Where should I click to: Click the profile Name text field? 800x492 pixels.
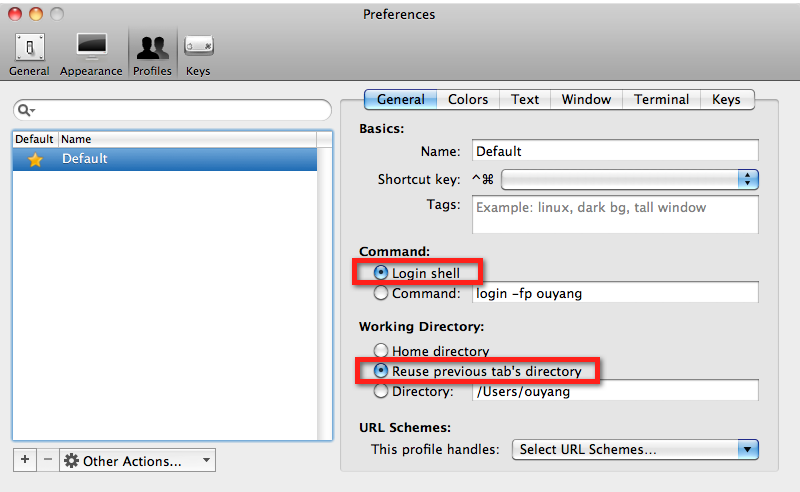pyautogui.click(x=614, y=151)
